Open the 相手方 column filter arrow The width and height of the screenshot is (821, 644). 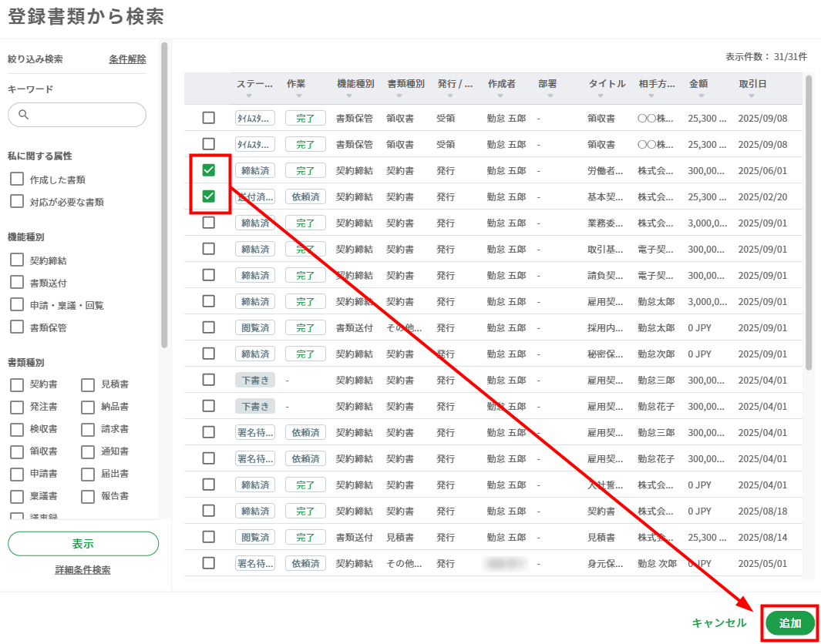[651, 96]
